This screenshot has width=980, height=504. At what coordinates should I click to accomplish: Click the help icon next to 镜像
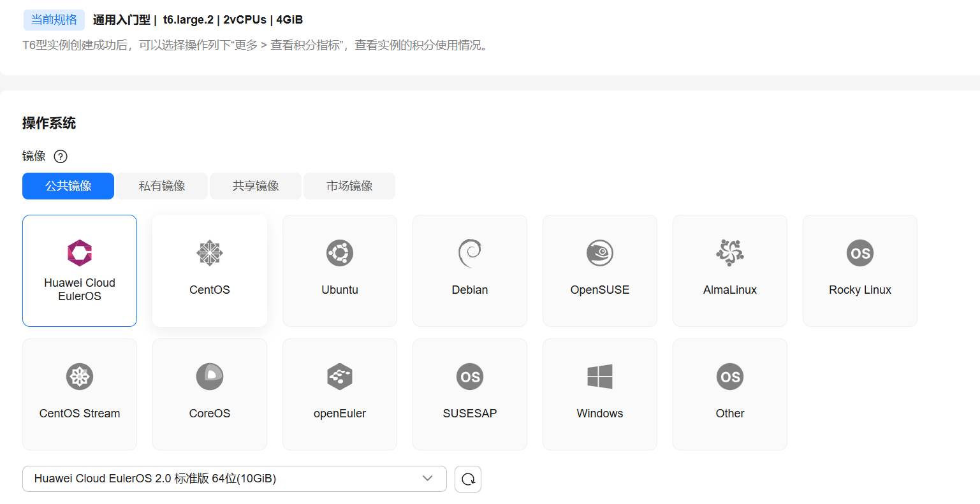(x=61, y=156)
